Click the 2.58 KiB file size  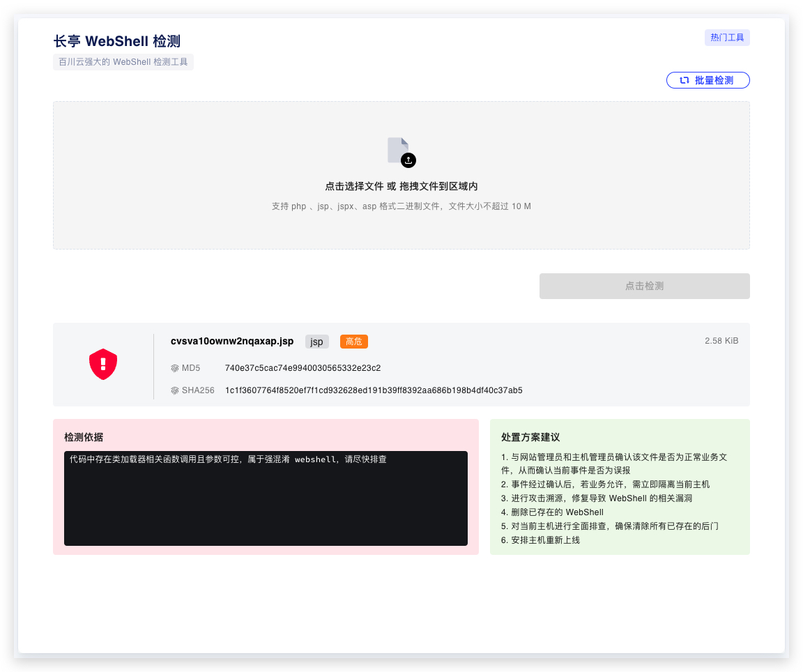coord(721,341)
